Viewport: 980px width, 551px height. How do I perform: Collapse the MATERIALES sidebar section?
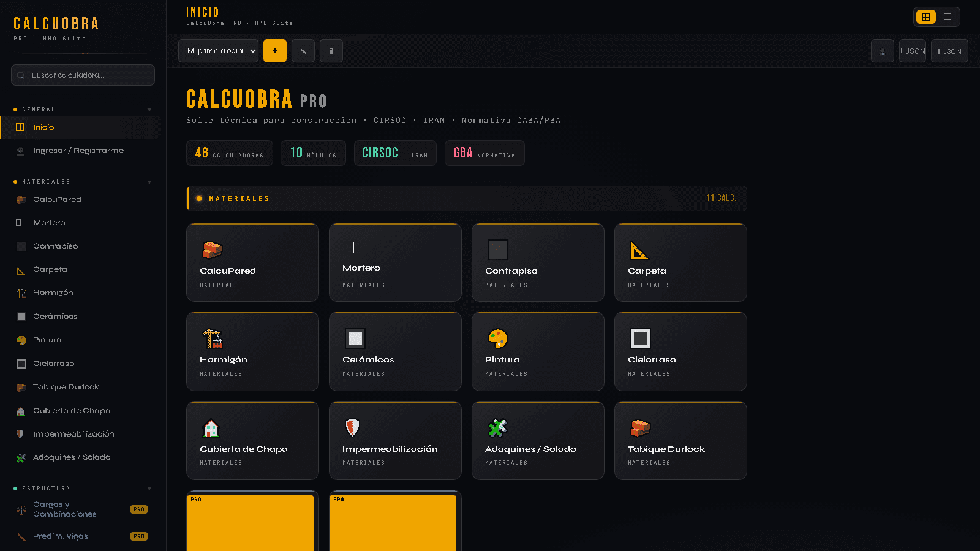(x=149, y=182)
